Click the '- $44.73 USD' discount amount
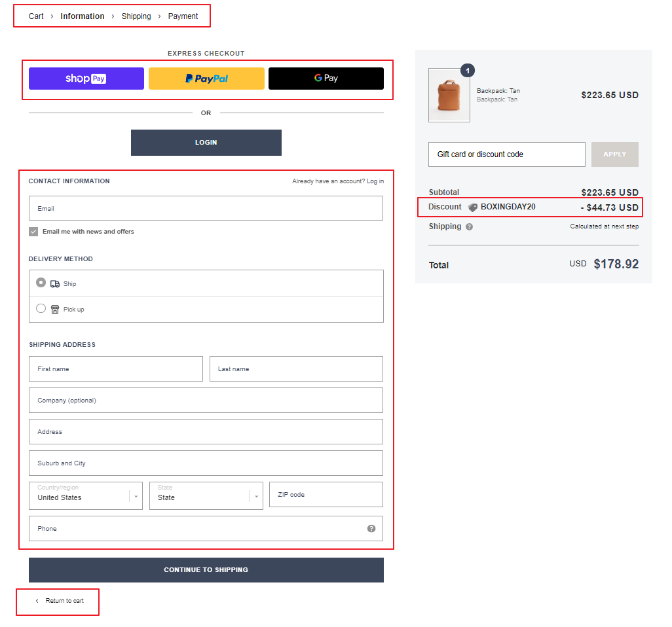This screenshot has width=672, height=627. tap(609, 207)
